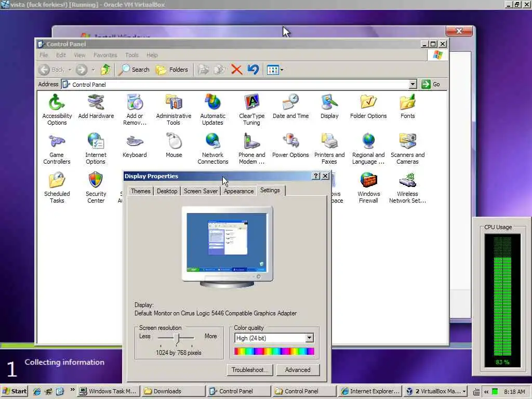Open the File menu
This screenshot has width=532, height=399.
click(44, 55)
